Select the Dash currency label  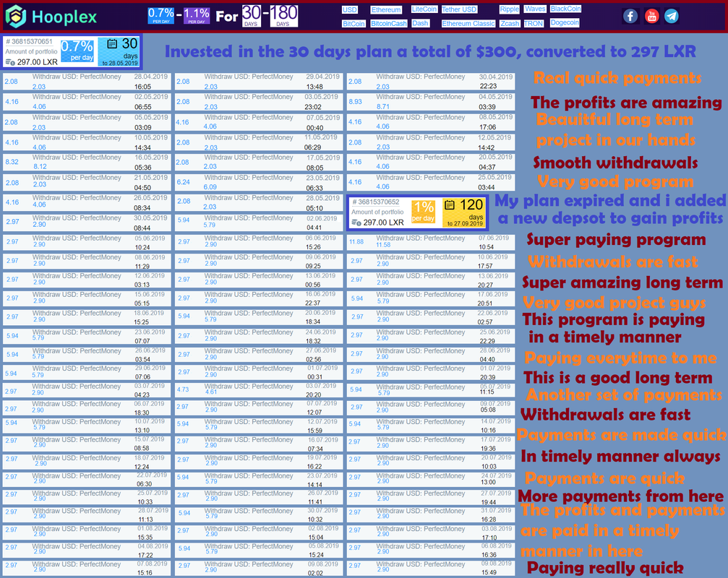click(x=420, y=23)
